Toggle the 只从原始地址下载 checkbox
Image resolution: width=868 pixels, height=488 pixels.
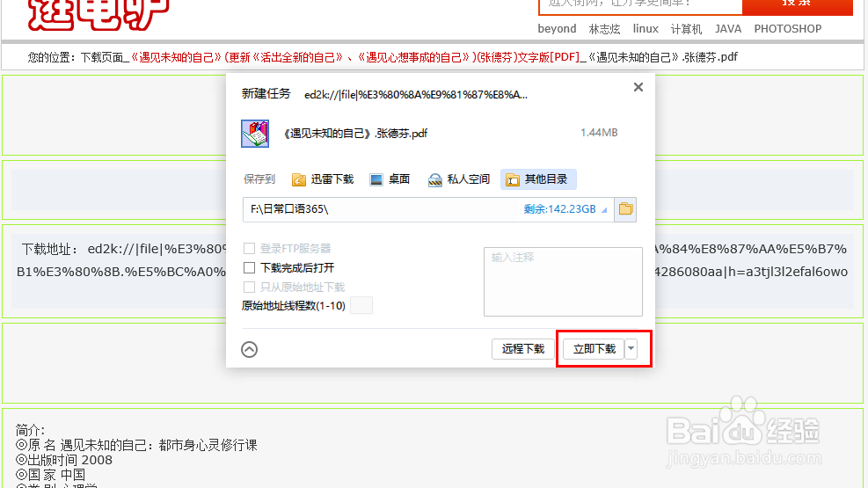coord(249,288)
